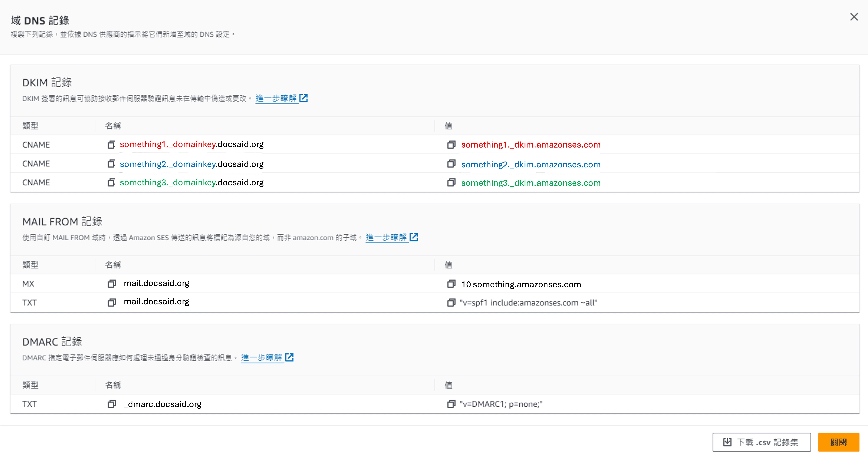Select the something1._dkim.amazonses.com text
The width and height of the screenshot is (868, 455).
[x=531, y=145]
